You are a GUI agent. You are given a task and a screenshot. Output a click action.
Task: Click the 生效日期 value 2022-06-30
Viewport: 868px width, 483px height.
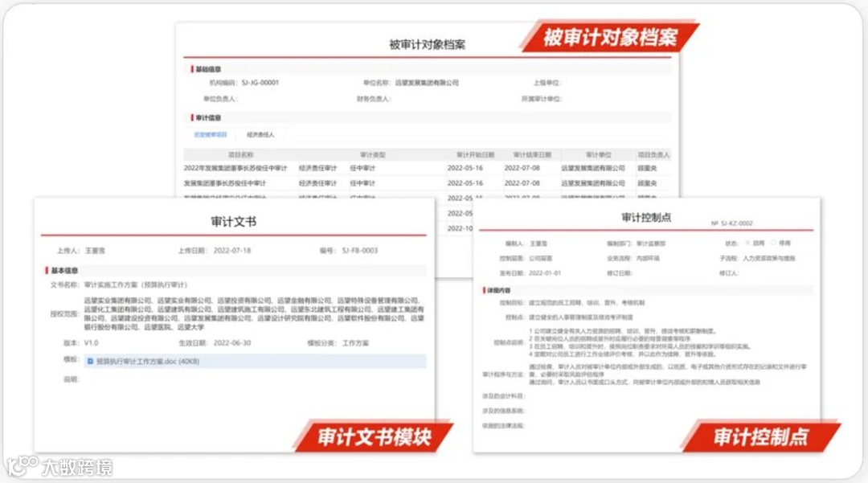point(232,343)
